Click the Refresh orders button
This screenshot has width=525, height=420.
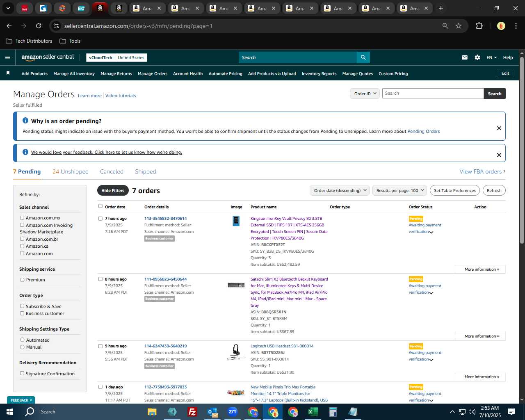click(x=494, y=190)
